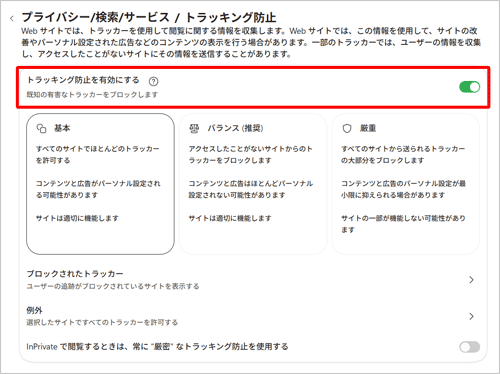
Task: Select the 基本 tracking prevention card
Action: point(100,184)
